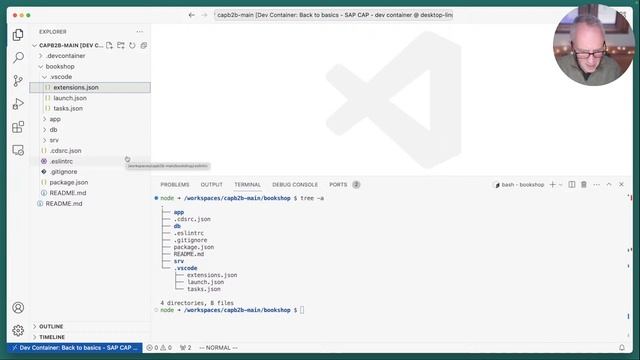Click the NORMAL vim mode status item
Image resolution: width=640 pixels, height=360 pixels.
218,348
